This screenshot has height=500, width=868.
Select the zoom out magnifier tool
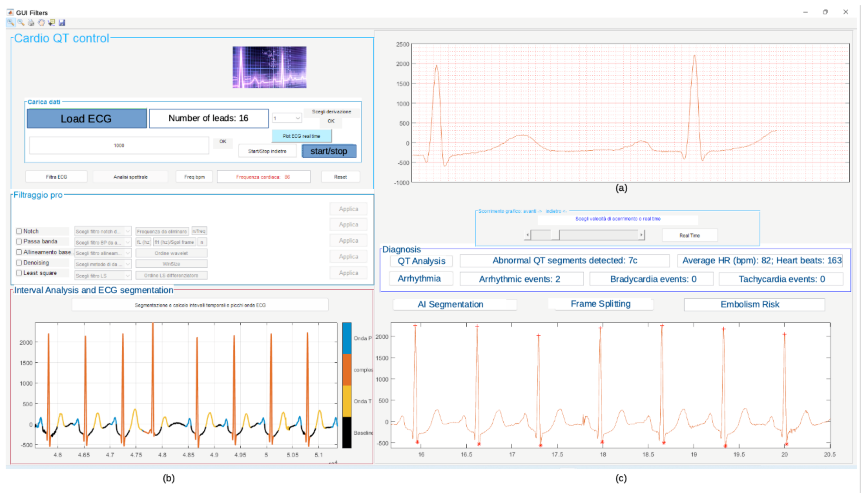[x=21, y=23]
